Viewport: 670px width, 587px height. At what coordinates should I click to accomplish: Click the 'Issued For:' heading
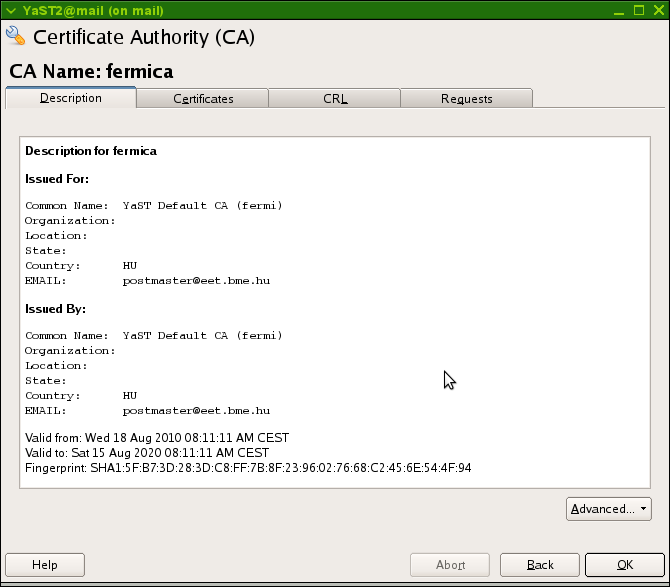pos(57,179)
